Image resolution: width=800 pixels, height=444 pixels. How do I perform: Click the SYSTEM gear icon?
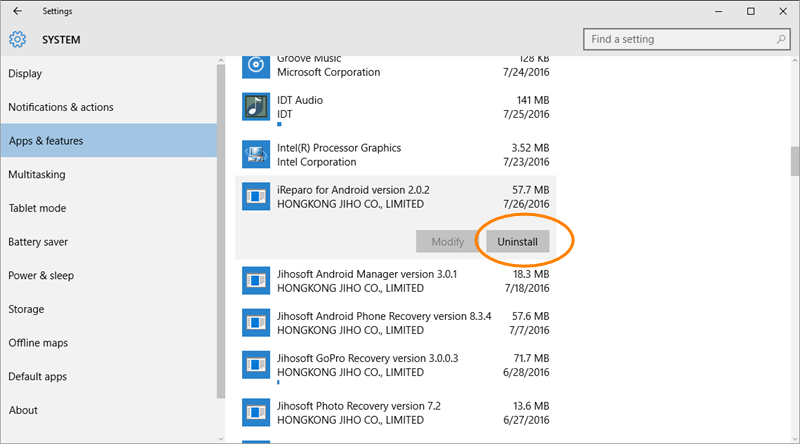pos(17,39)
